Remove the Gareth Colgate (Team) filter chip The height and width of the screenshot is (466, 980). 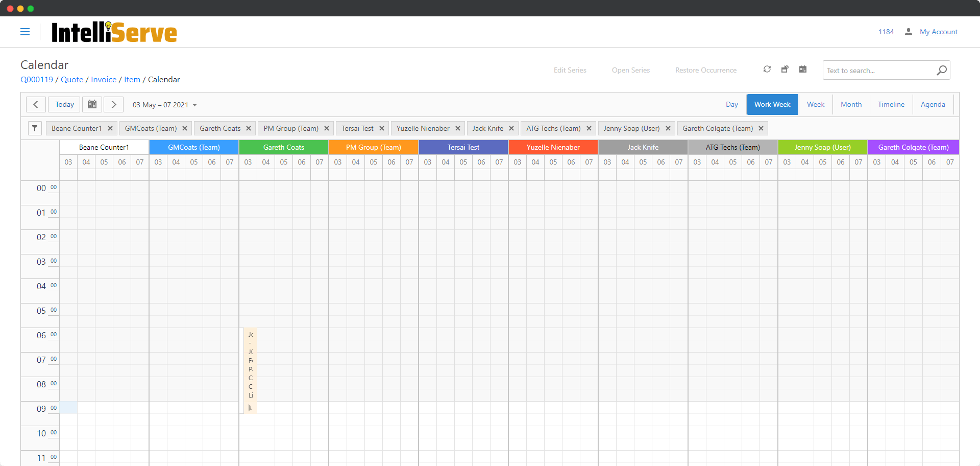[761, 128]
